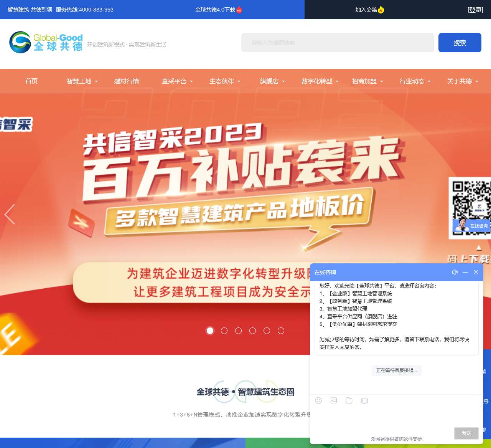The width and height of the screenshot is (491, 448).
Task: Minimize the 在线咨询 chat window
Action: click(x=465, y=272)
